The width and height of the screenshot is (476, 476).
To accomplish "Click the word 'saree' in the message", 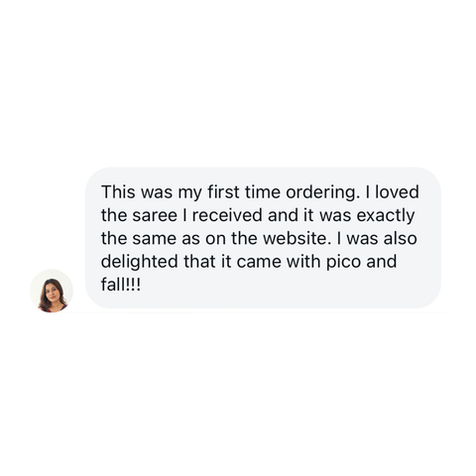I will [x=155, y=215].
